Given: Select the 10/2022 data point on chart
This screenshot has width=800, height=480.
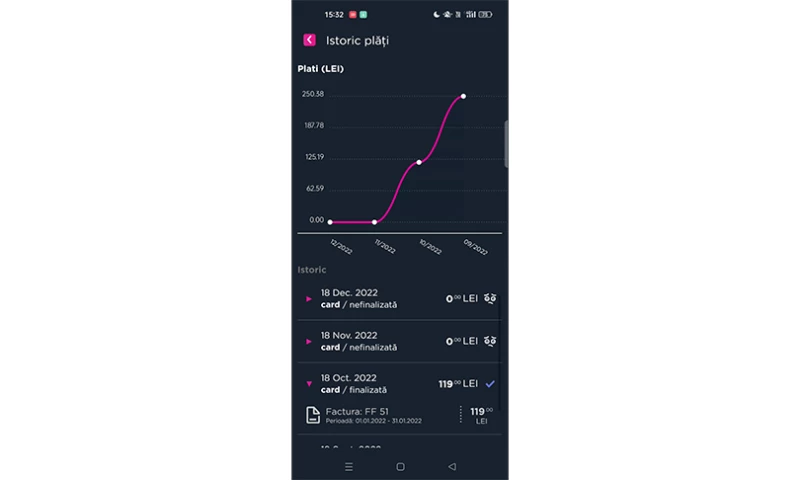Looking at the screenshot, I should click(419, 162).
